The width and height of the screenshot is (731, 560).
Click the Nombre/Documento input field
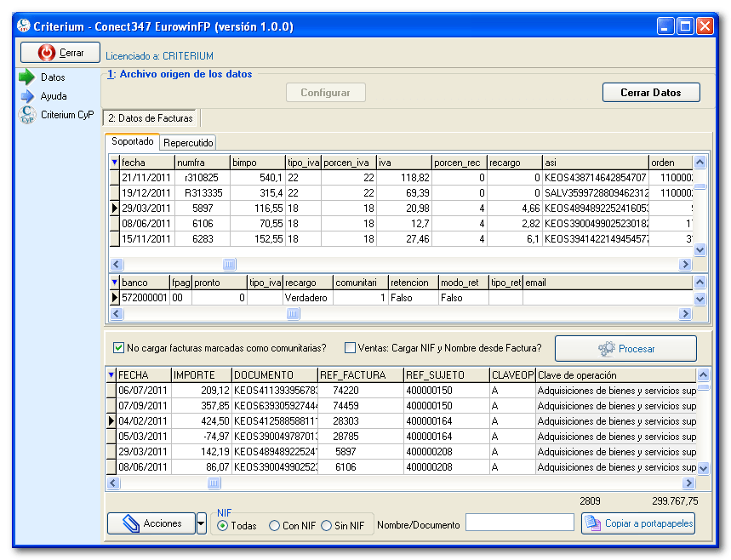tap(520, 523)
